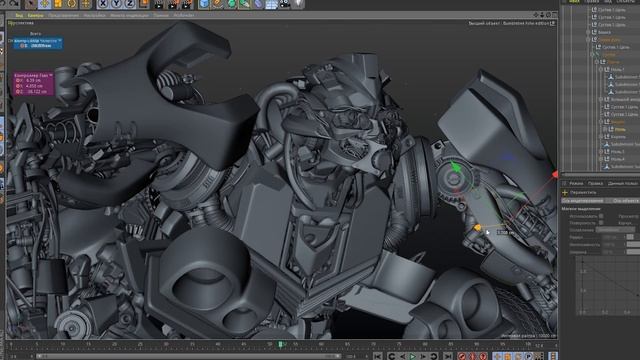Switch to Режим tab in attributes panel
This screenshot has width=640, height=360.
point(576,184)
